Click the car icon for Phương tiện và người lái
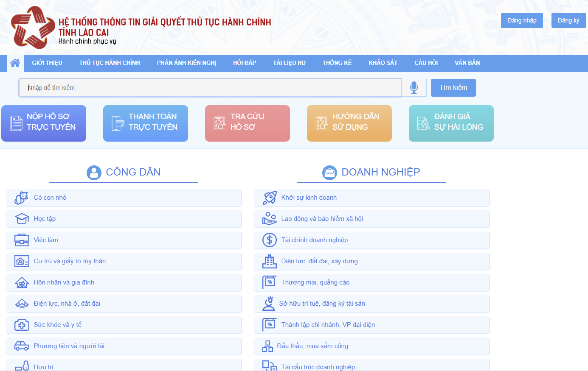Viewport: 588px width, 371px height. (x=22, y=346)
